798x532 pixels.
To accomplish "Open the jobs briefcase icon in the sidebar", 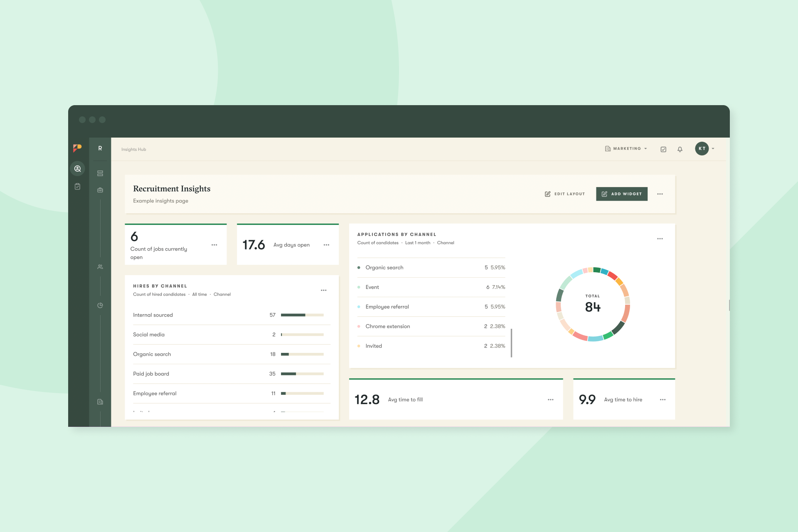I will pos(100,190).
